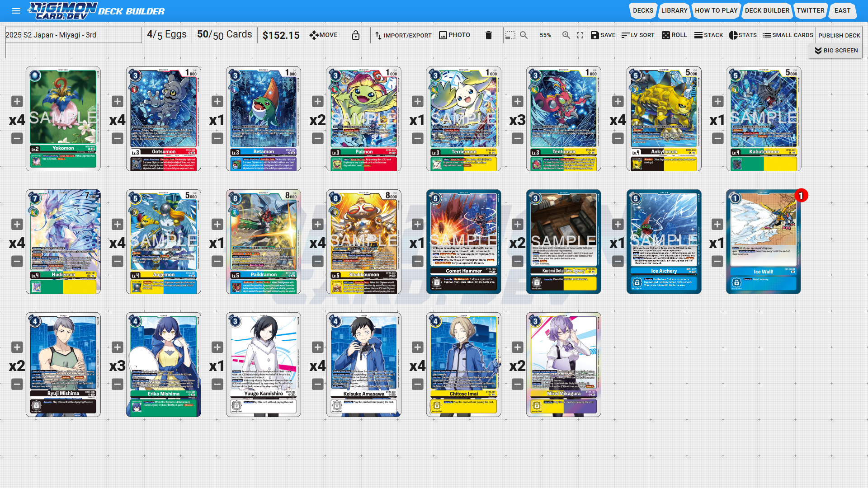Click the dashed selection rectangle icon
This screenshot has height=488, width=868.
[510, 35]
